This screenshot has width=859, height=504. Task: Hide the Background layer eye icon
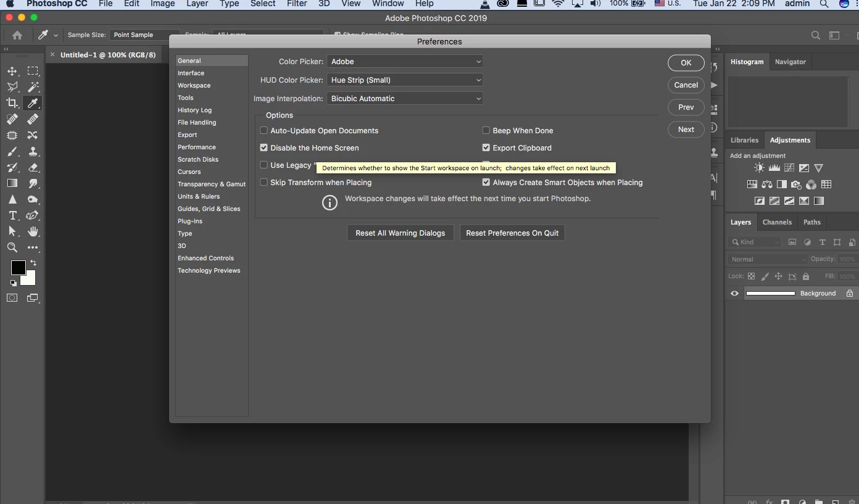click(x=734, y=293)
